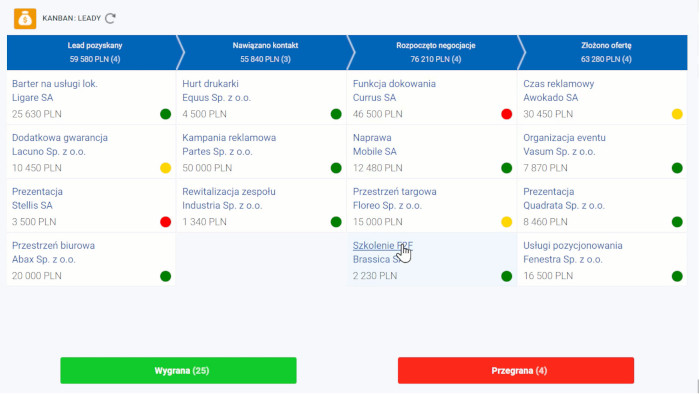700x394 pixels.
Task: Select the Złożono ofertę stage header
Action: point(606,53)
